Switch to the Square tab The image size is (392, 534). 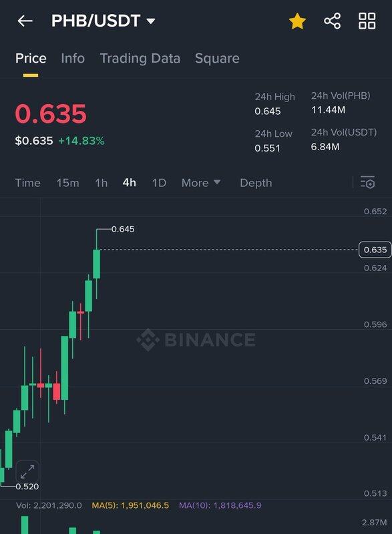[x=217, y=58]
